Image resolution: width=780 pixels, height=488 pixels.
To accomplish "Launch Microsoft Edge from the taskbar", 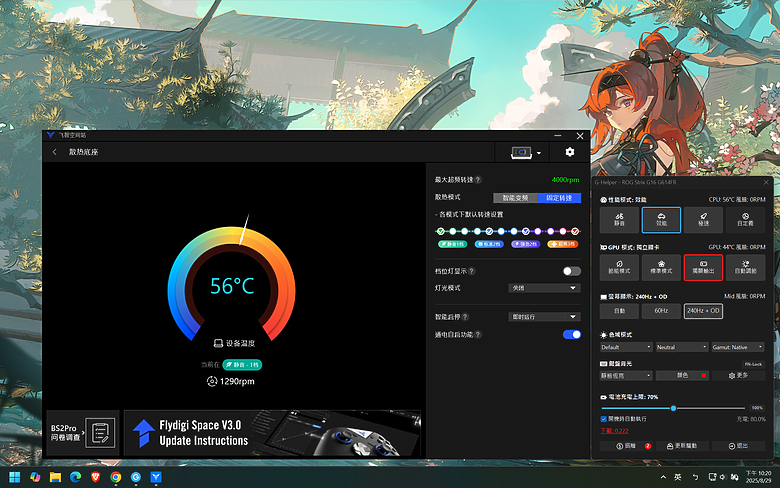I will pos(76,477).
